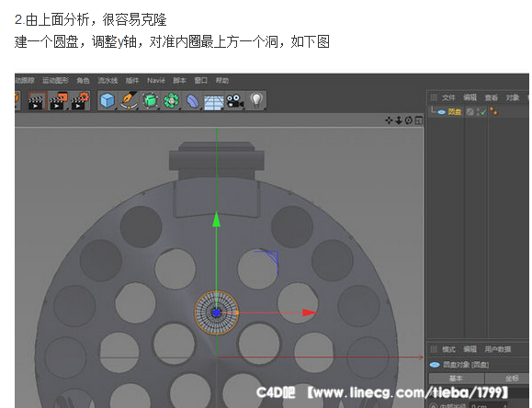
Task: Toggle the green enable checkmark for 圆盘
Action: pos(483,112)
